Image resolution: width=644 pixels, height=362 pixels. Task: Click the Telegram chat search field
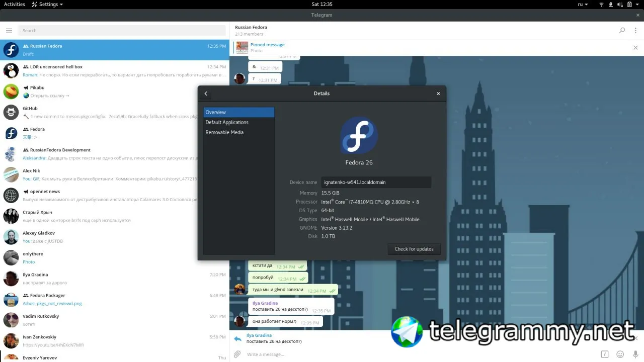122,31
